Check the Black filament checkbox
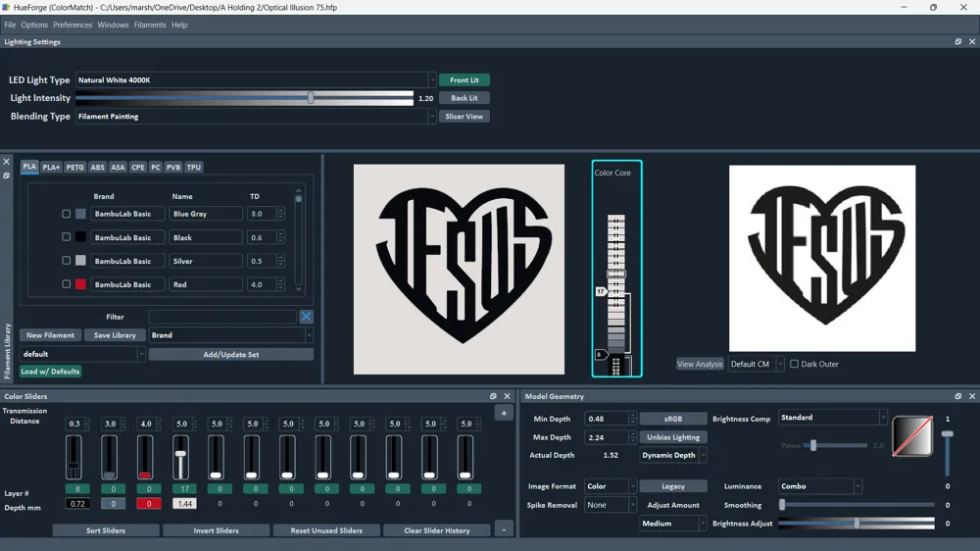The height and width of the screenshot is (551, 980). [67, 237]
